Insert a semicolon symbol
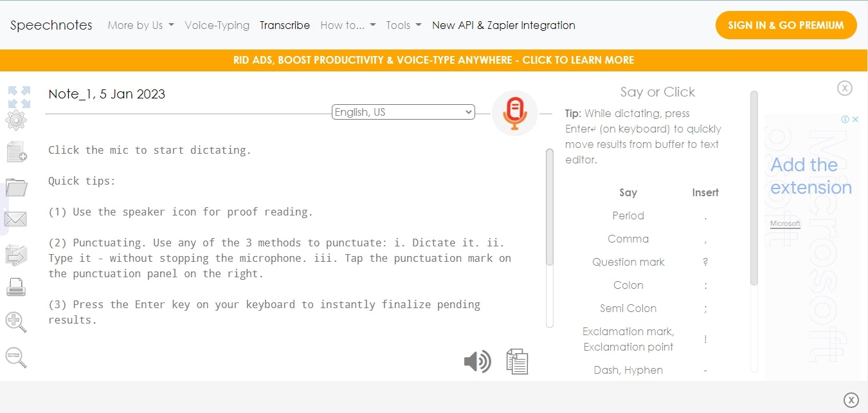 tap(705, 309)
